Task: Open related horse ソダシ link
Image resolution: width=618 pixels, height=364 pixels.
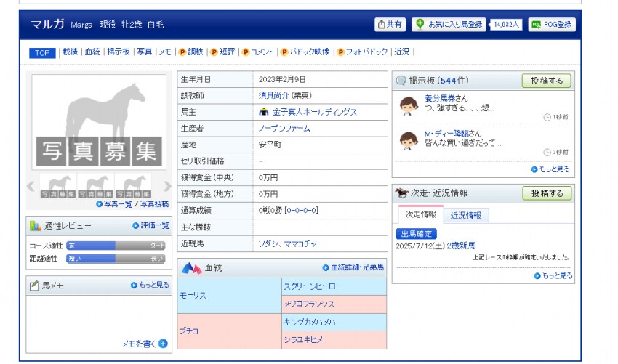Action: pos(268,244)
